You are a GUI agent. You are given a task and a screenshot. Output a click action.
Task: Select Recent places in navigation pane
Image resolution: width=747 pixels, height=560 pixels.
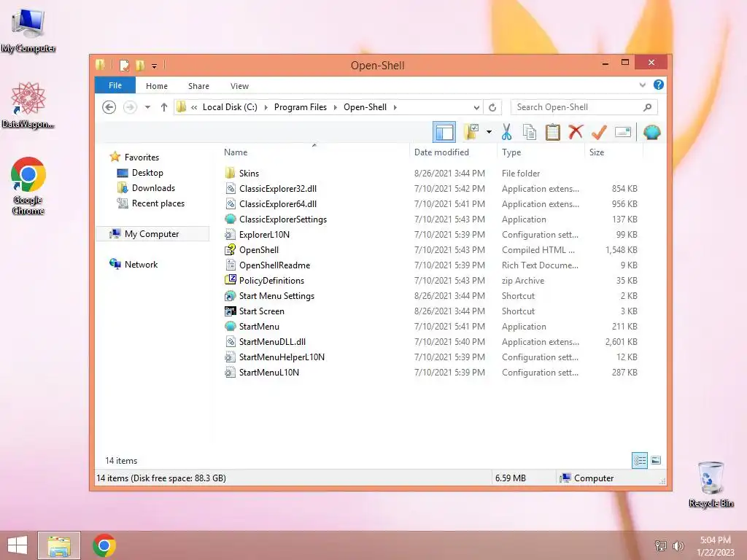point(150,203)
